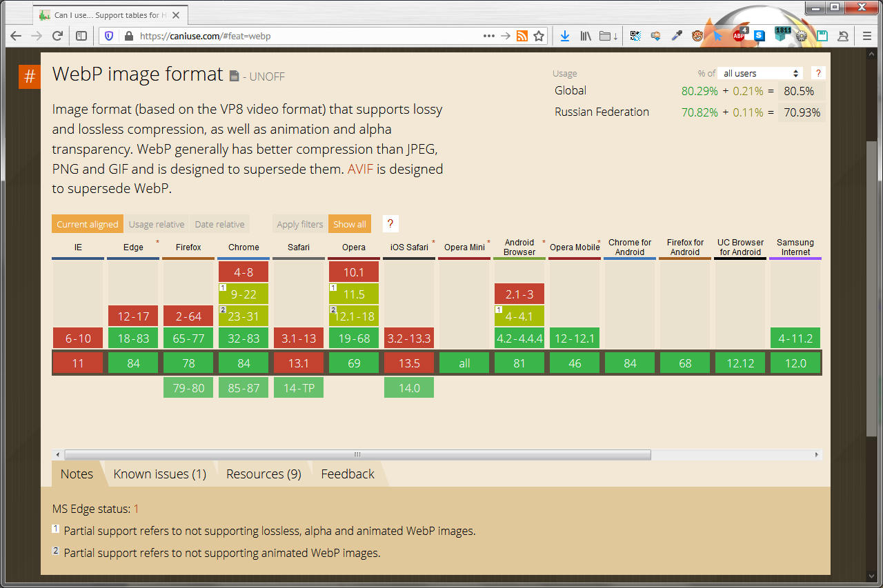883x588 pixels.
Task: Click the QR code extension icon
Action: (x=635, y=36)
